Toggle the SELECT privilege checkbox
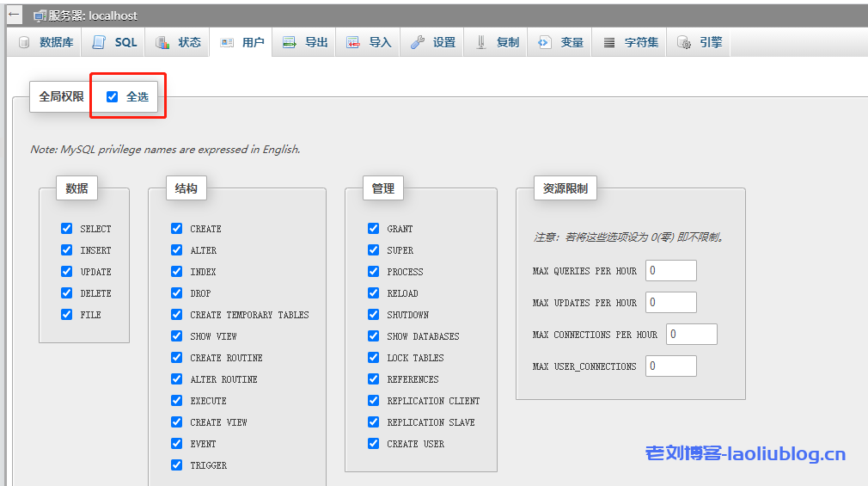Viewport: 868px width, 486px height. tap(67, 229)
